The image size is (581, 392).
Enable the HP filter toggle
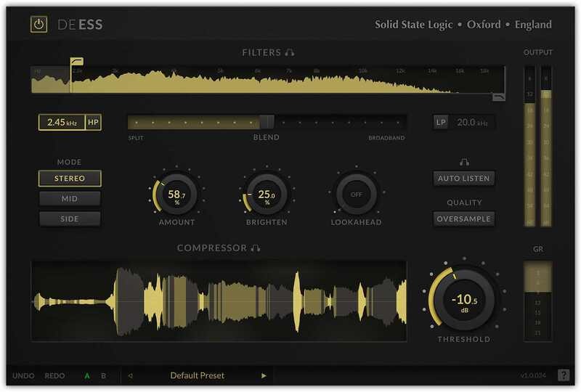pos(93,122)
